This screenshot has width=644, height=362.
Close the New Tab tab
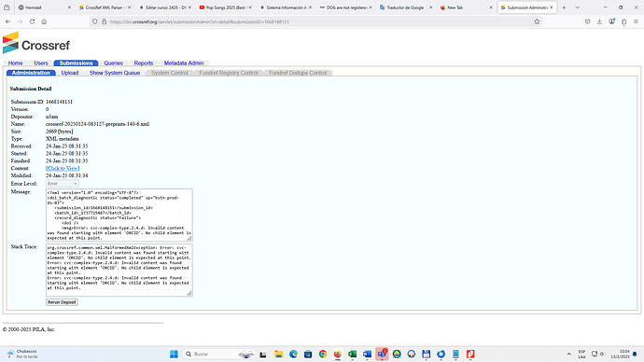491,7
